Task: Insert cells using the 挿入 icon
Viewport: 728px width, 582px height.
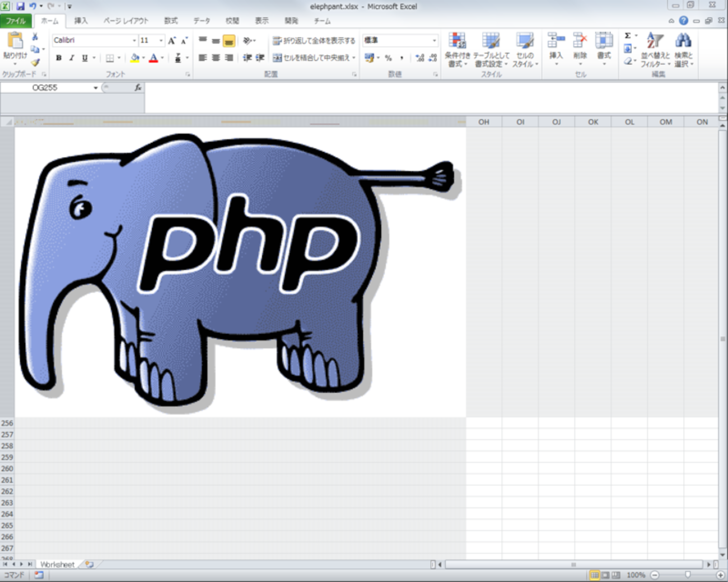Action: [556, 49]
